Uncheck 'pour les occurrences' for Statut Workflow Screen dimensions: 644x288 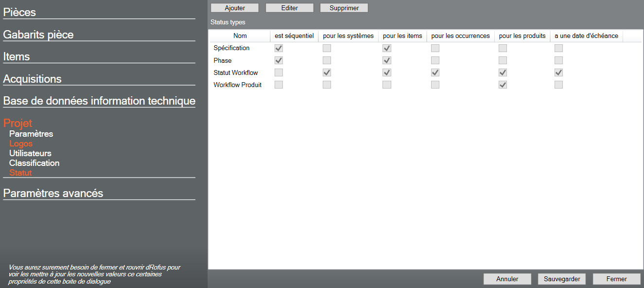tap(435, 72)
